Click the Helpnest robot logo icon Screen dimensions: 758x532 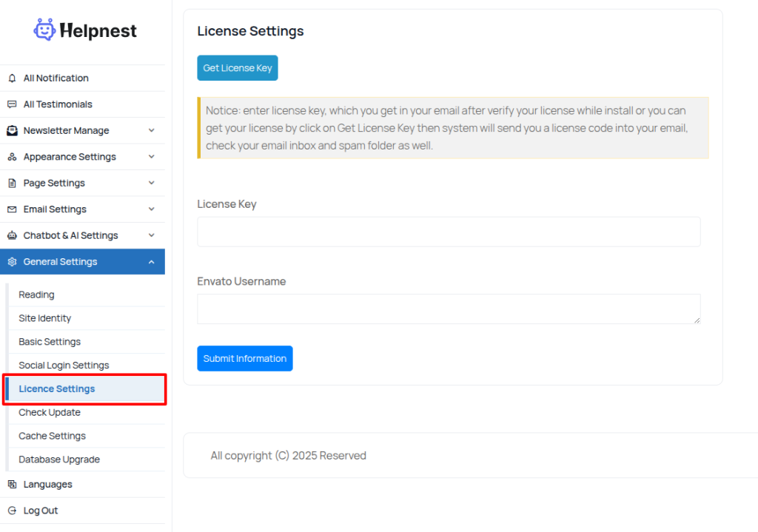tap(44, 30)
